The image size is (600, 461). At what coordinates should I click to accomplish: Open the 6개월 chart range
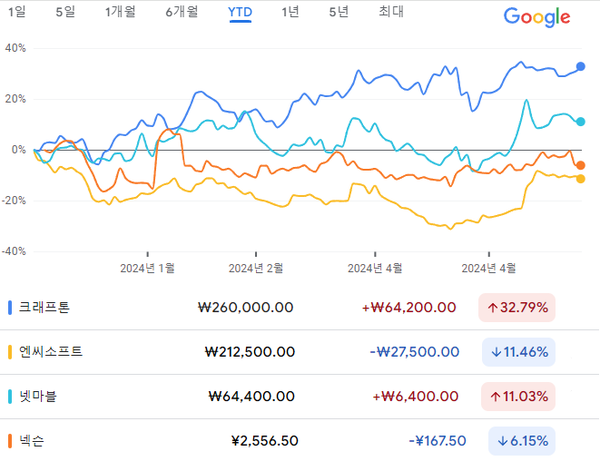point(182,13)
